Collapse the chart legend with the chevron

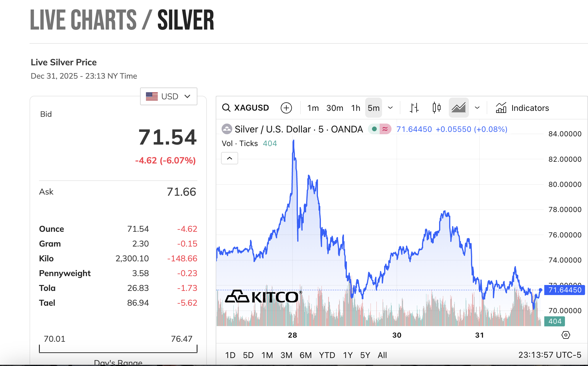(230, 158)
